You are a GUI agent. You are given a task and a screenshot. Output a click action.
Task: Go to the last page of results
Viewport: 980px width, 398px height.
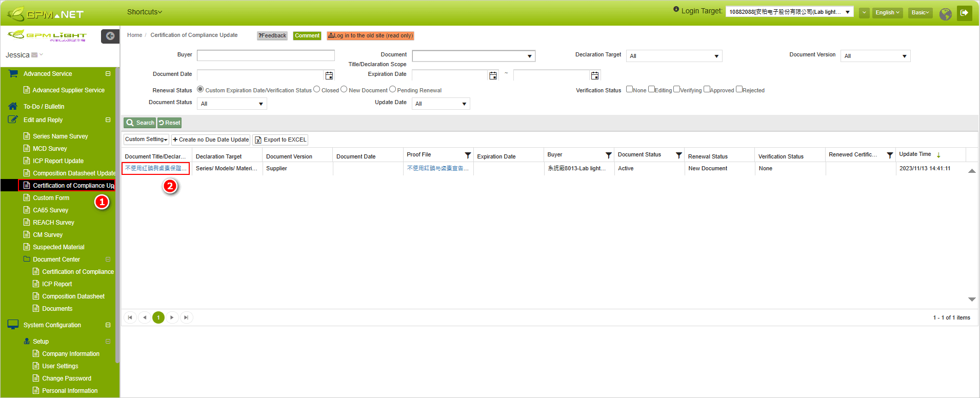pyautogui.click(x=186, y=317)
